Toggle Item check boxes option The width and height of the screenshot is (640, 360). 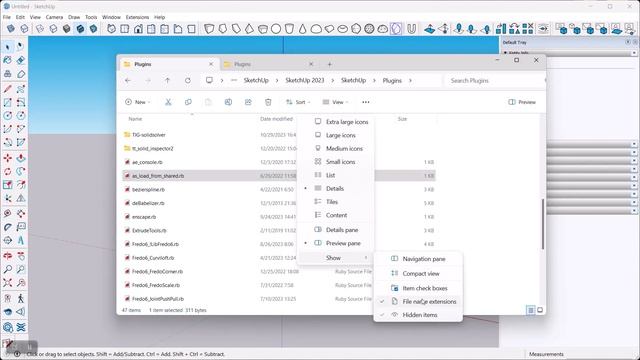tap(418, 288)
